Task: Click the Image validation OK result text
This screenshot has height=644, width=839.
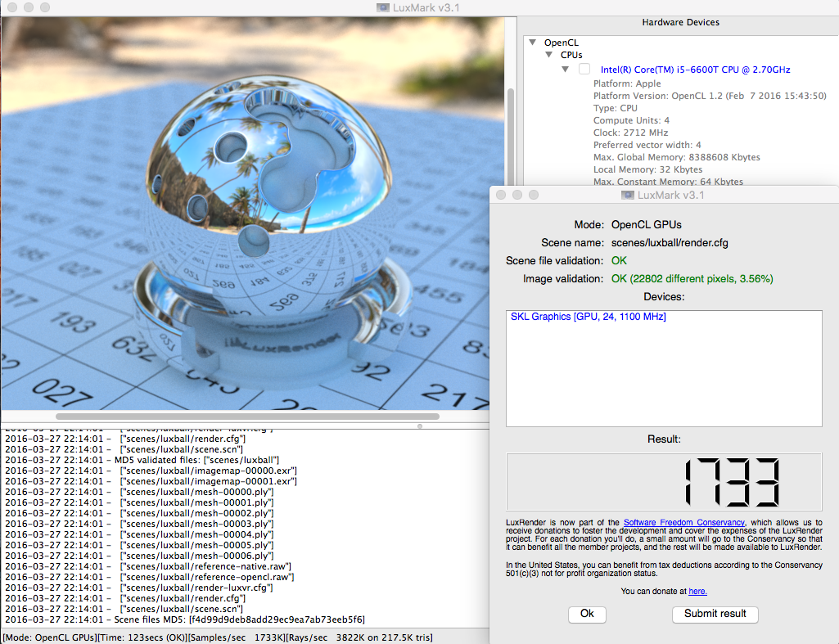Action: pyautogui.click(x=692, y=279)
